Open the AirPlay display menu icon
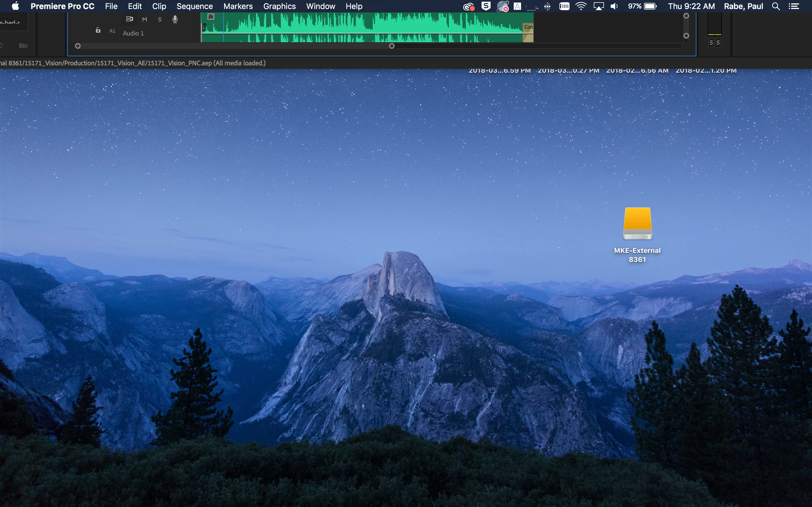 pyautogui.click(x=599, y=6)
